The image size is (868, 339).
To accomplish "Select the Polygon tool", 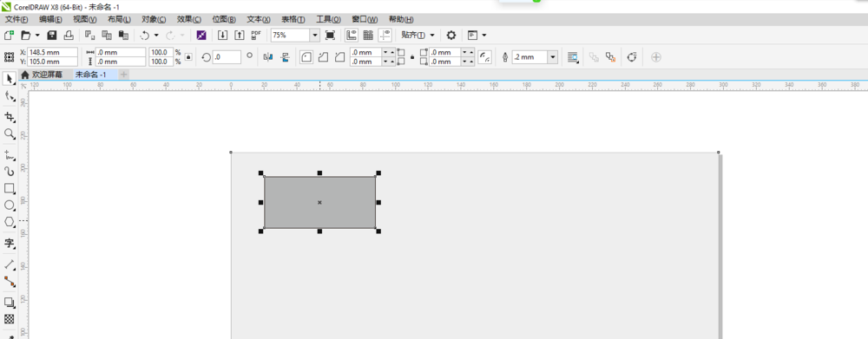I will pyautogui.click(x=10, y=222).
